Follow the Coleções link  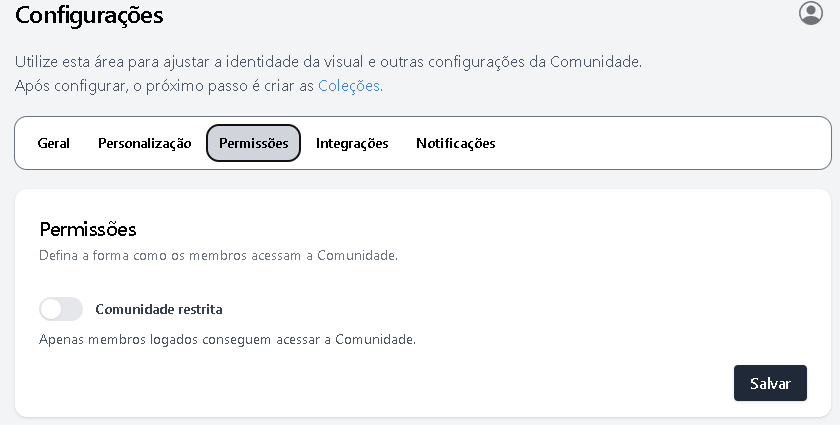coord(349,86)
